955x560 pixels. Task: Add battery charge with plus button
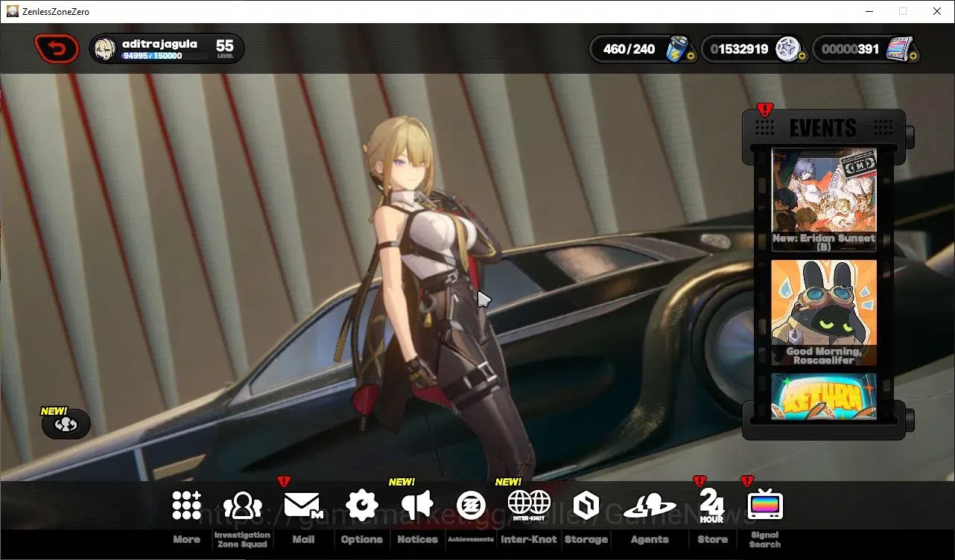[x=692, y=57]
